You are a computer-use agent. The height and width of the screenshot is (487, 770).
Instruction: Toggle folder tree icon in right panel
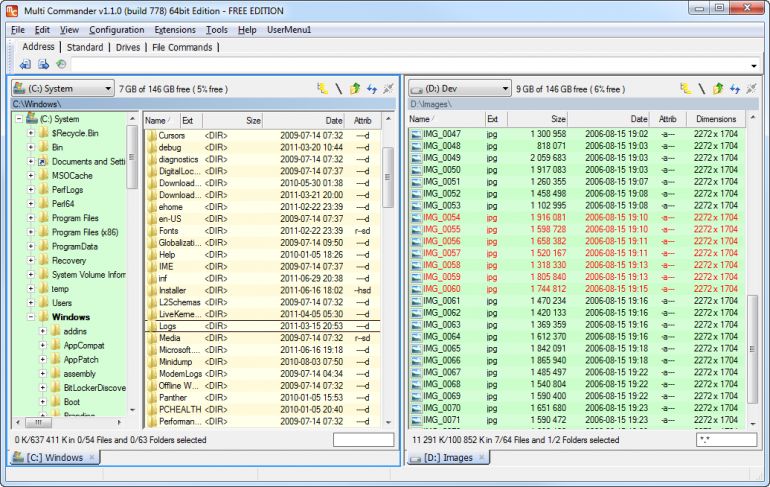pos(686,88)
